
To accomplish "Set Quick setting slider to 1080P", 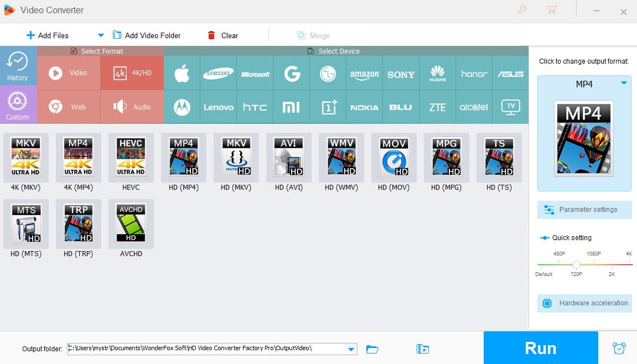I will point(593,264).
